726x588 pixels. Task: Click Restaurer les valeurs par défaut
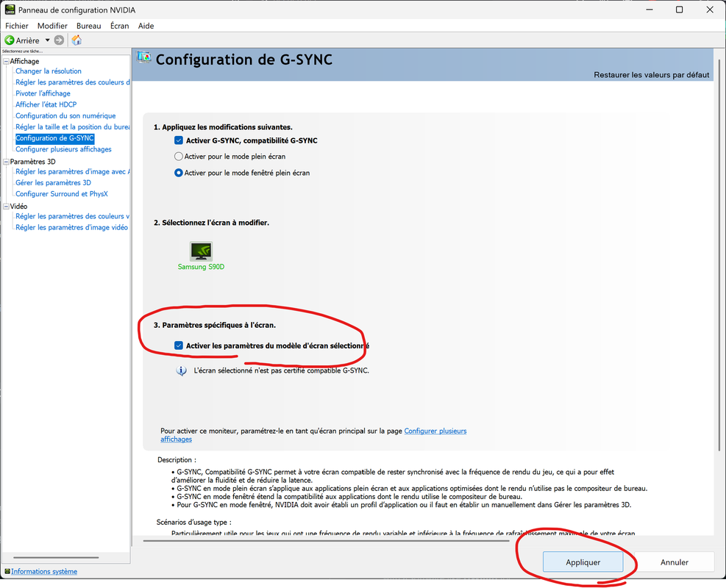coord(652,74)
